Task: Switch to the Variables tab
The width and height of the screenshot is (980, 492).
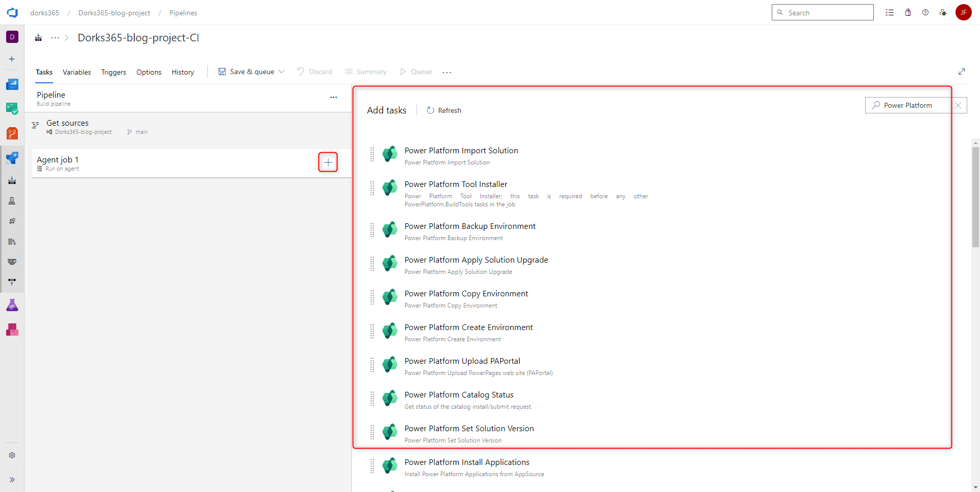Action: pos(77,72)
